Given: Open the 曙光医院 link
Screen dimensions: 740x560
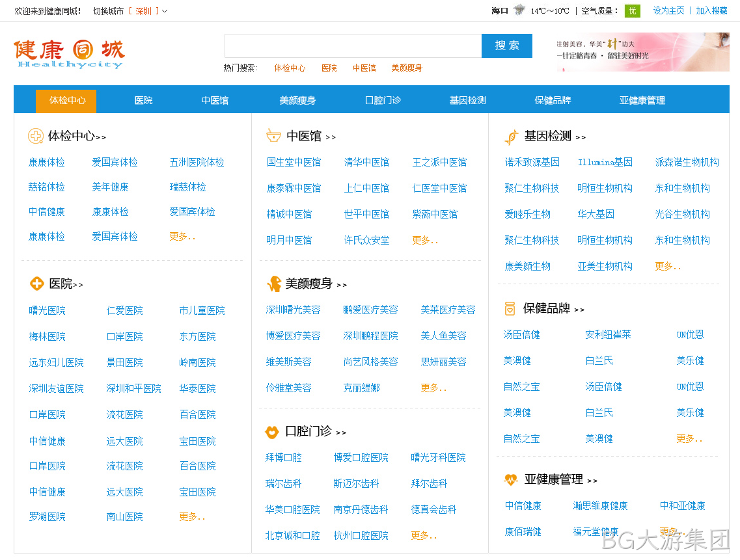Looking at the screenshot, I should click(48, 310).
